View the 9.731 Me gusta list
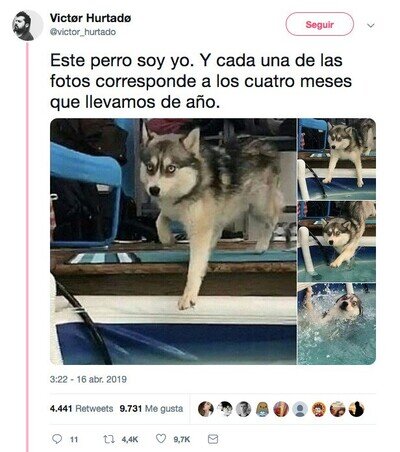This screenshot has height=452, width=400. click(151, 408)
